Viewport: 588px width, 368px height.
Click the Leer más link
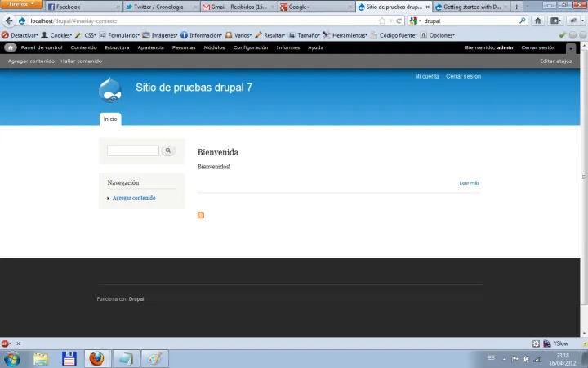469,183
